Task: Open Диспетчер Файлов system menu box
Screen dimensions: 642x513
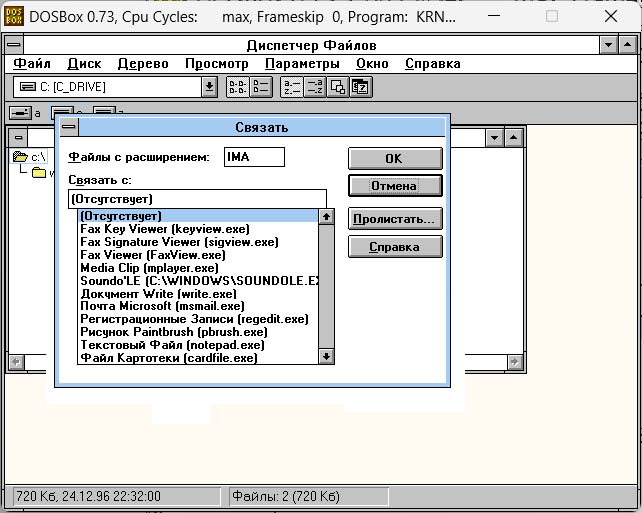Action: pyautogui.click(x=14, y=45)
